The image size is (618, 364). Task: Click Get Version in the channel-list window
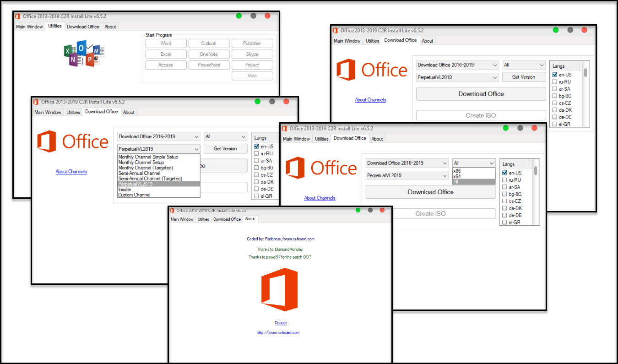click(x=225, y=148)
